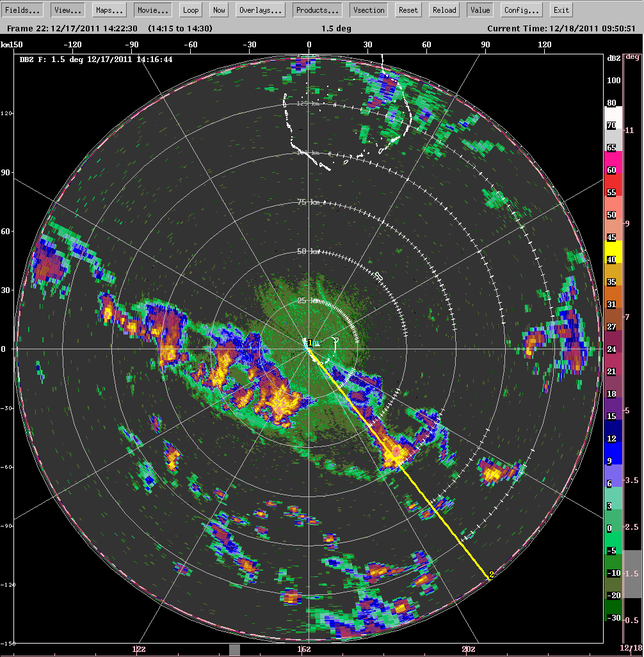This screenshot has height=657, width=644.
Task: Select the 0.5 deg elevation on height scale
Action: click(632, 620)
